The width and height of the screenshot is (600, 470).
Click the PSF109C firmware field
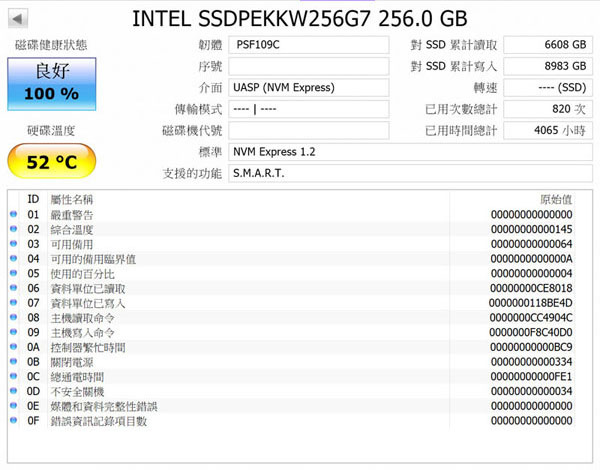point(308,45)
